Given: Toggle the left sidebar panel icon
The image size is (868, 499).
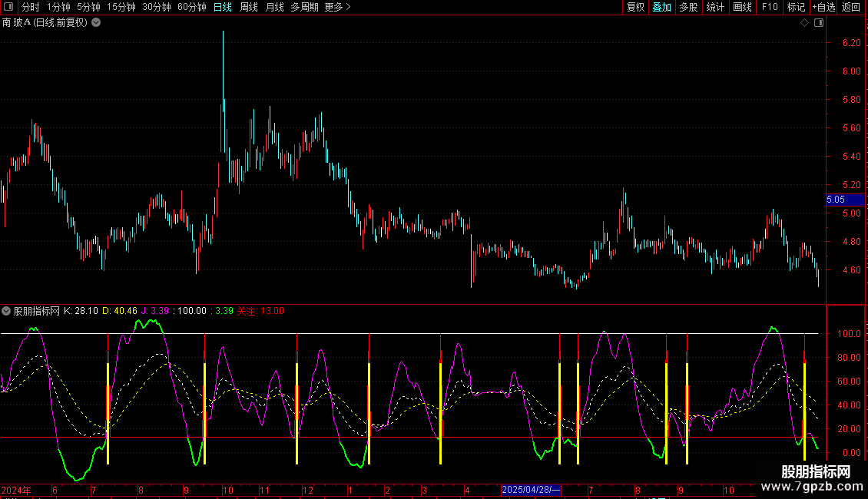Looking at the screenshot, I should click(8, 7).
